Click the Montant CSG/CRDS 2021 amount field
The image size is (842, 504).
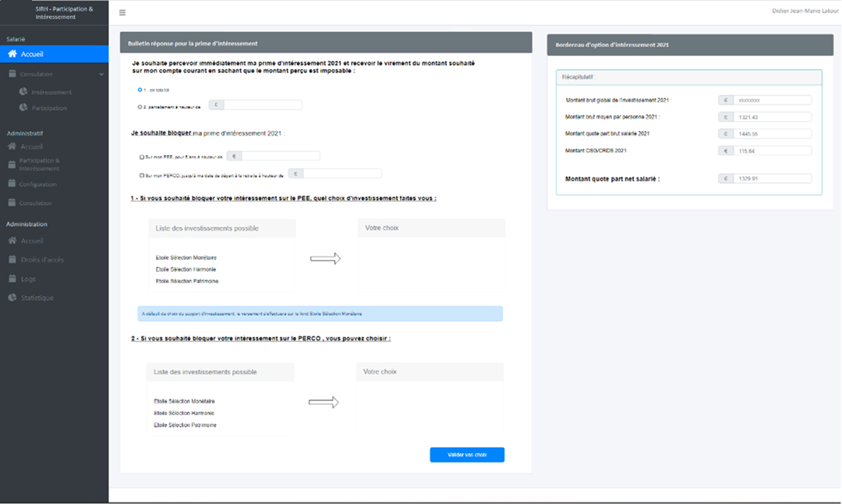772,151
